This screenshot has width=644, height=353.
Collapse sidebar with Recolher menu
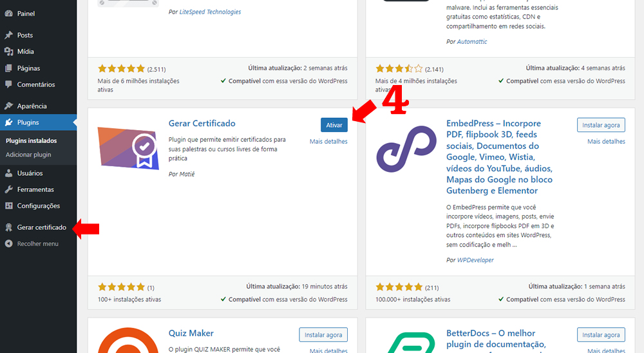point(38,243)
